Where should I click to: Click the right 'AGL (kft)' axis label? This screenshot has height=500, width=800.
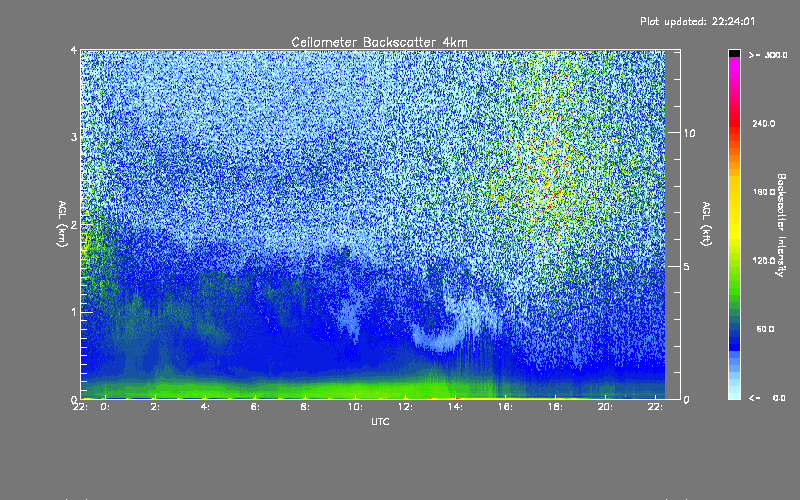[706, 224]
